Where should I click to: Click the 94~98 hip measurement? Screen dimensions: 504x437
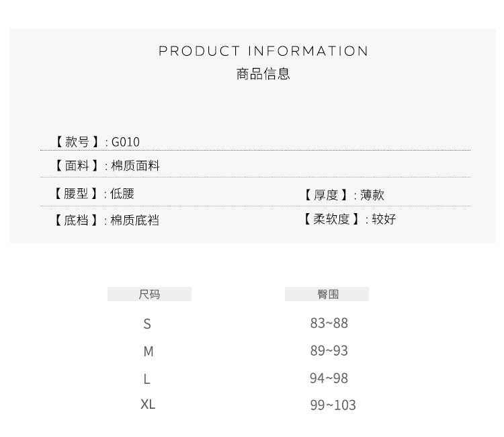point(329,379)
